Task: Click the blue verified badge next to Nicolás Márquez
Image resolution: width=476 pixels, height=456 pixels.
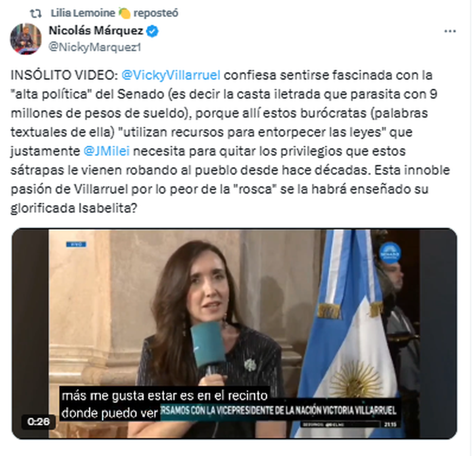Action: pyautogui.click(x=153, y=31)
